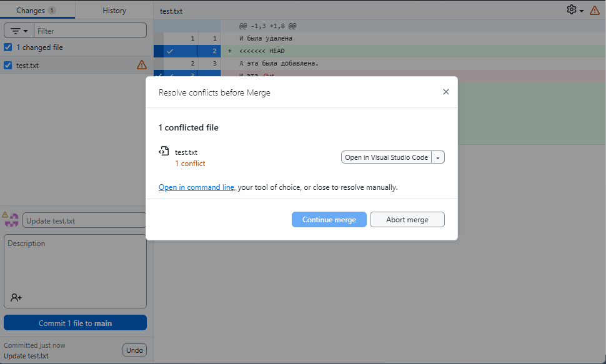606x364 pixels.
Task: Expand the editor options dropdown arrow
Action: point(438,157)
